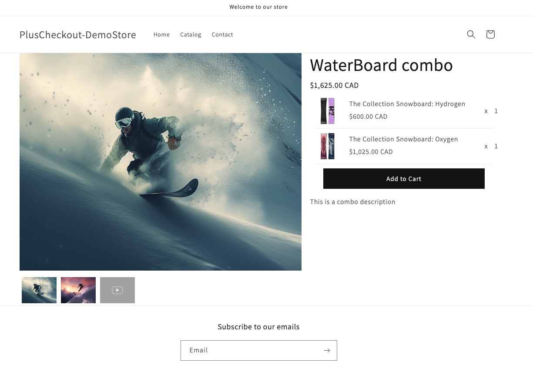The image size is (533, 392).
Task: Select the first snowboarder gallery thumbnail
Action: point(39,290)
